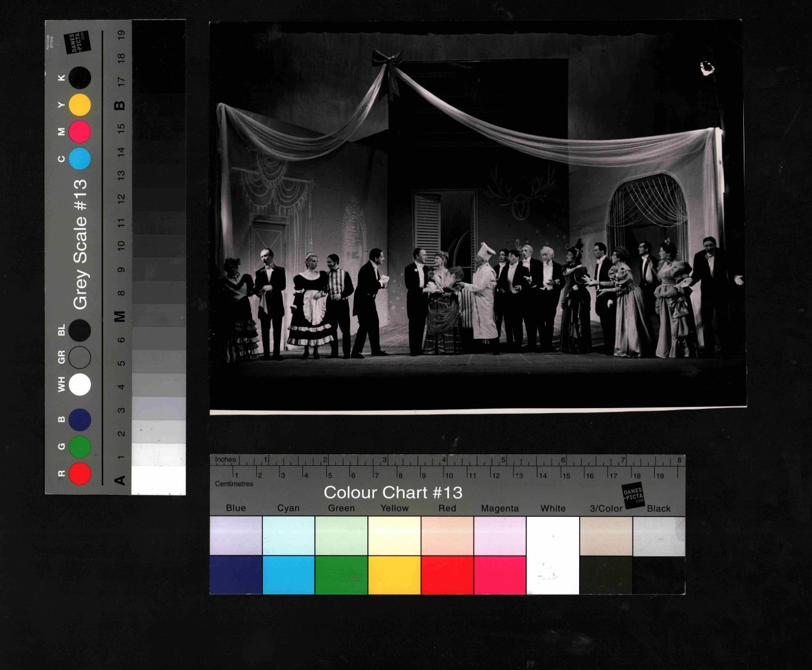
Task: Click the "Colour Chart #13" title text
Action: (x=392, y=492)
